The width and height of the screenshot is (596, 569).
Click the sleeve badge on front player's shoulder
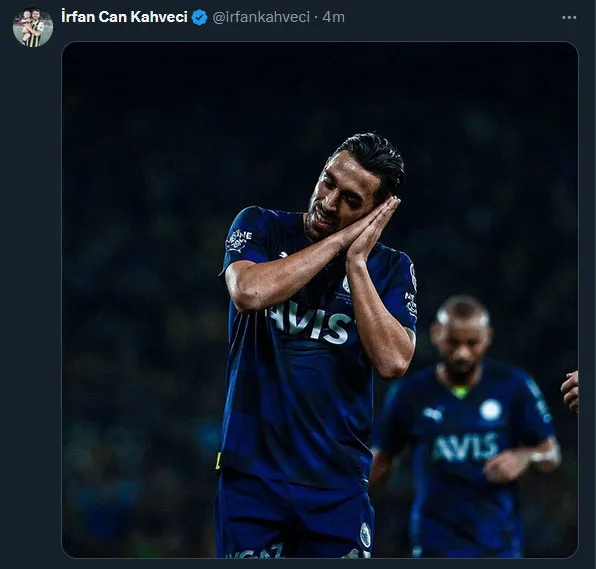tap(238, 241)
